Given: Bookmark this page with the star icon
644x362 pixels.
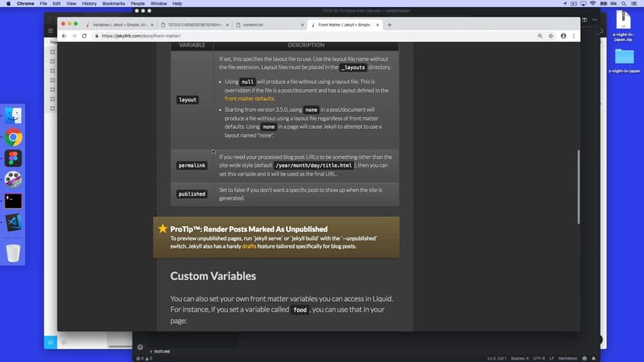Looking at the screenshot, I should click(551, 36).
